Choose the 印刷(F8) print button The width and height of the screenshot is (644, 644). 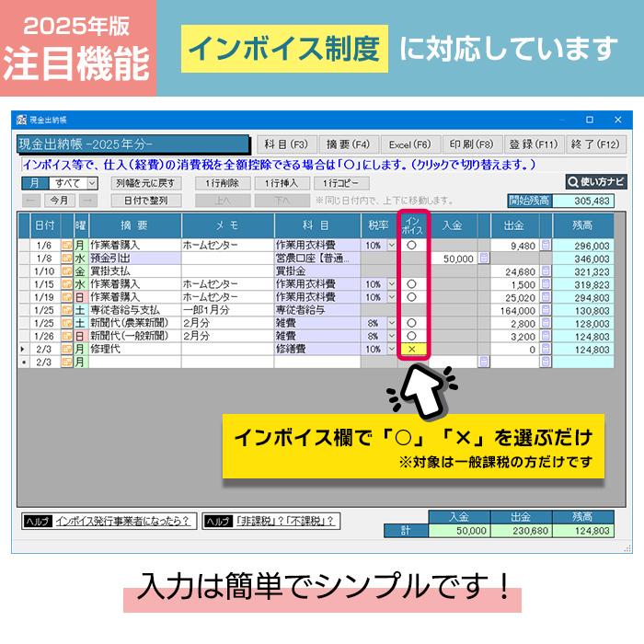(471, 144)
